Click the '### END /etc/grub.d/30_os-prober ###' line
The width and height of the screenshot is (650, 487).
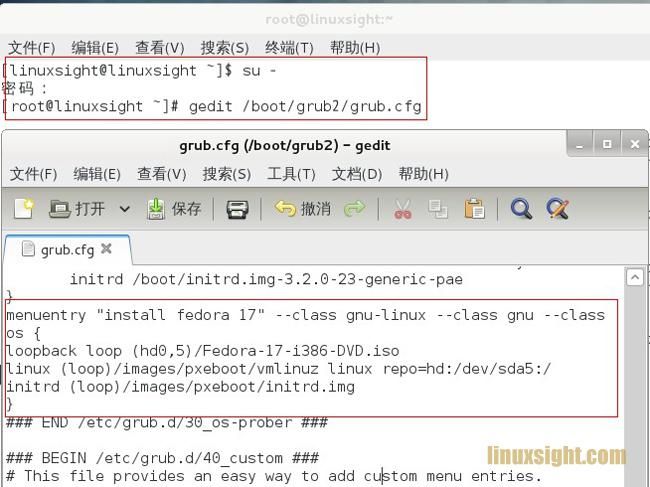167,423
